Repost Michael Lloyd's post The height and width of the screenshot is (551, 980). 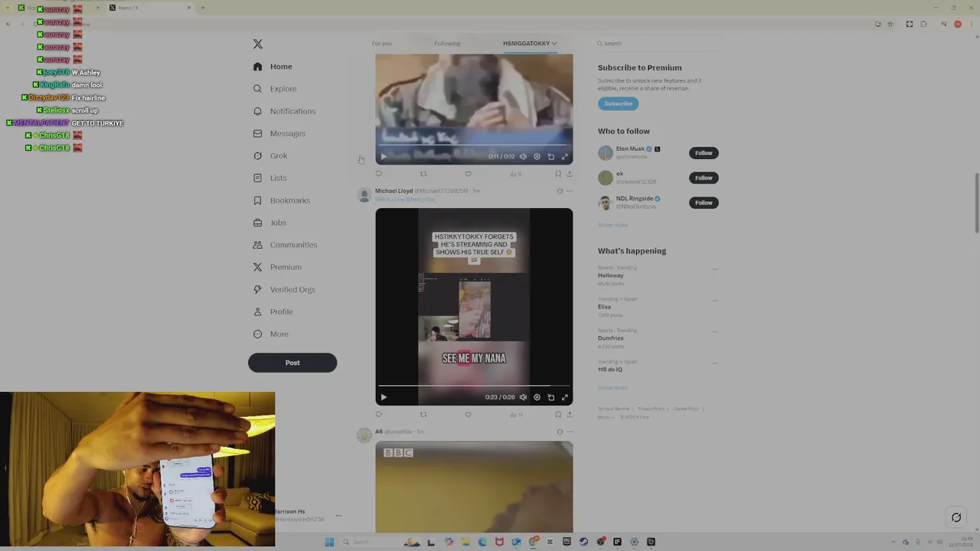423,415
